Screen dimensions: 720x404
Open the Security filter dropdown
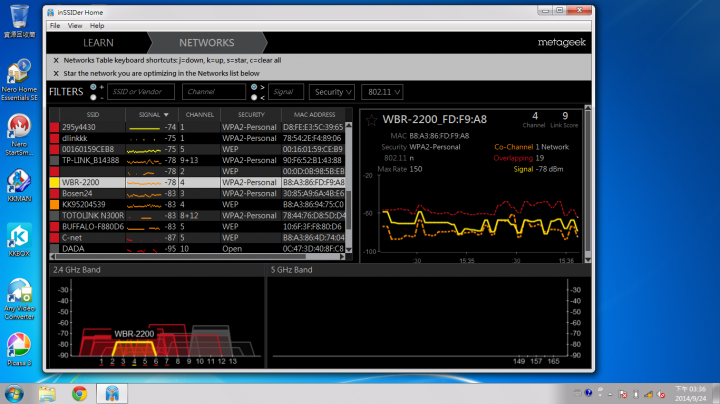tap(332, 92)
